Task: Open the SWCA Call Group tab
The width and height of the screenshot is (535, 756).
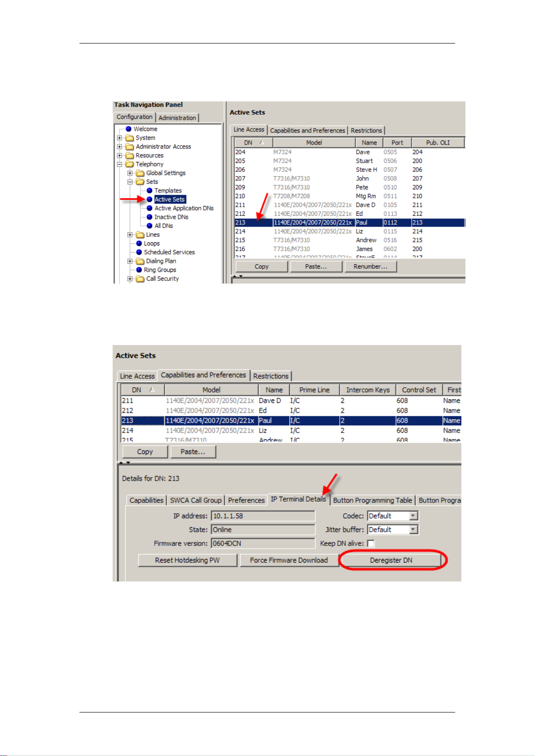Action: 196,500
